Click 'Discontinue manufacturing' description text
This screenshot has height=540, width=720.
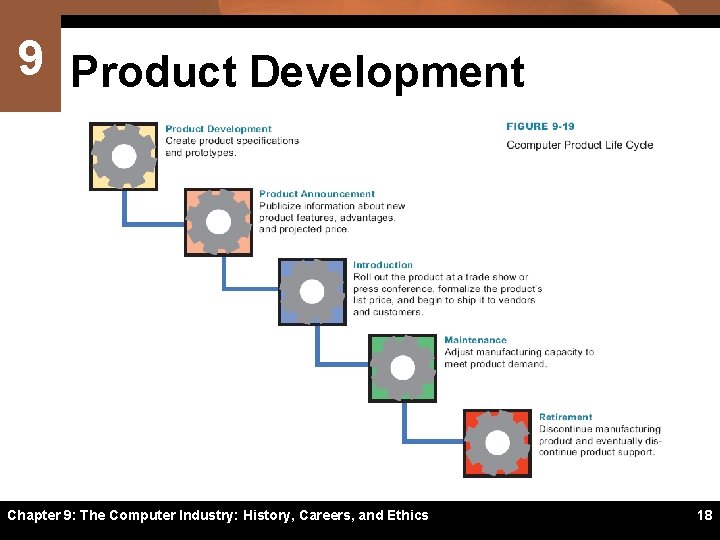(600, 429)
